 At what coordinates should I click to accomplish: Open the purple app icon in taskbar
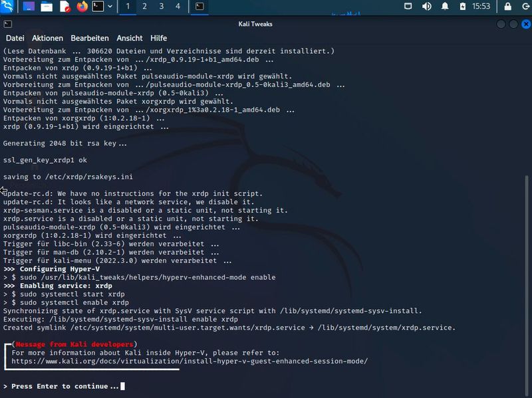[x=29, y=7]
